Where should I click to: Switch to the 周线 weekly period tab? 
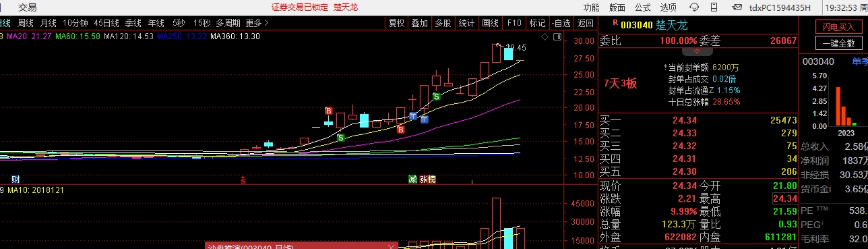pyautogui.click(x=26, y=22)
